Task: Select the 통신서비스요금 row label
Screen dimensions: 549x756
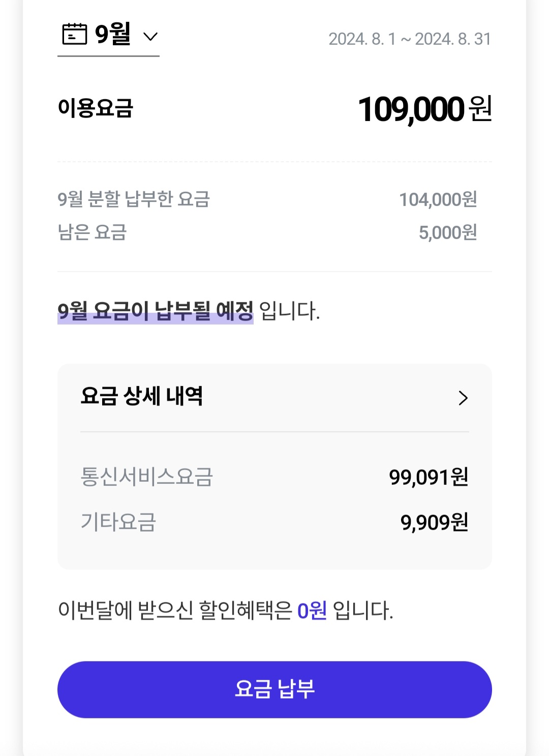Action: pyautogui.click(x=146, y=477)
